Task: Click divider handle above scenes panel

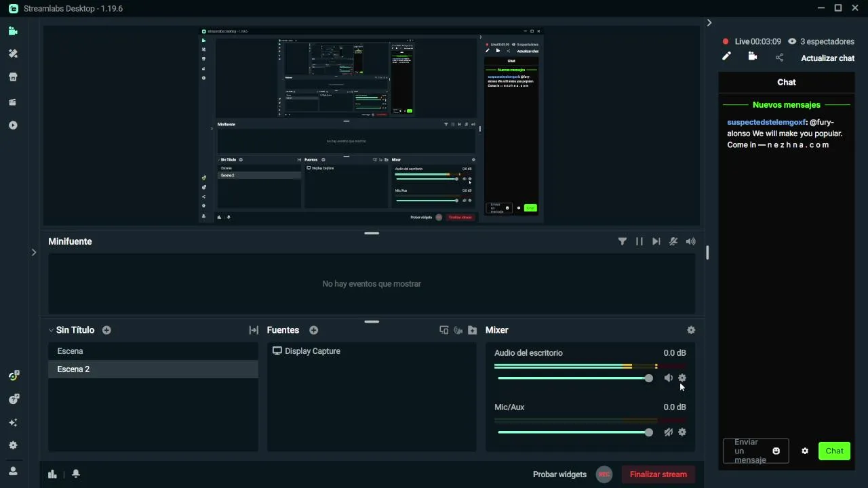Action: click(x=372, y=321)
